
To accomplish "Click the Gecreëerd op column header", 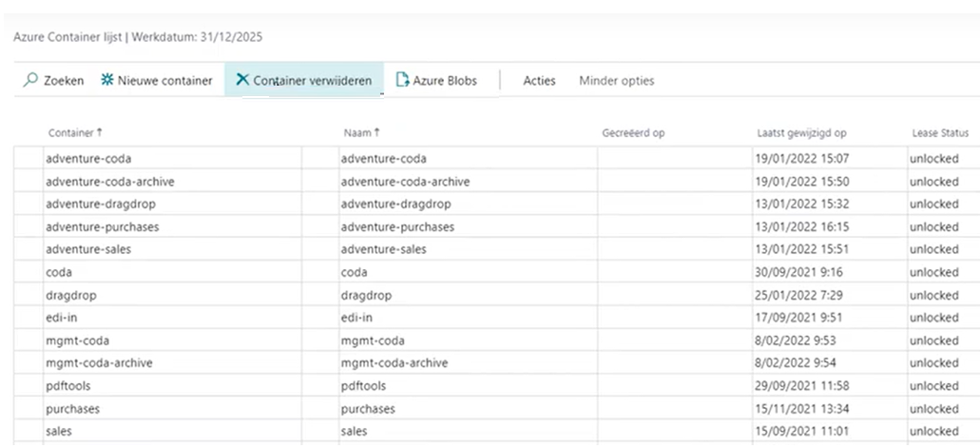I will coord(633,133).
